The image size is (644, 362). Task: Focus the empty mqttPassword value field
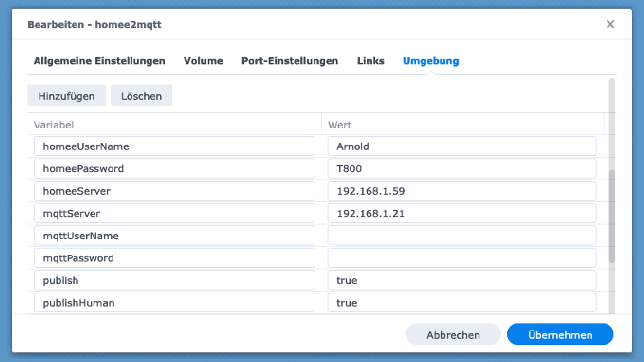461,258
